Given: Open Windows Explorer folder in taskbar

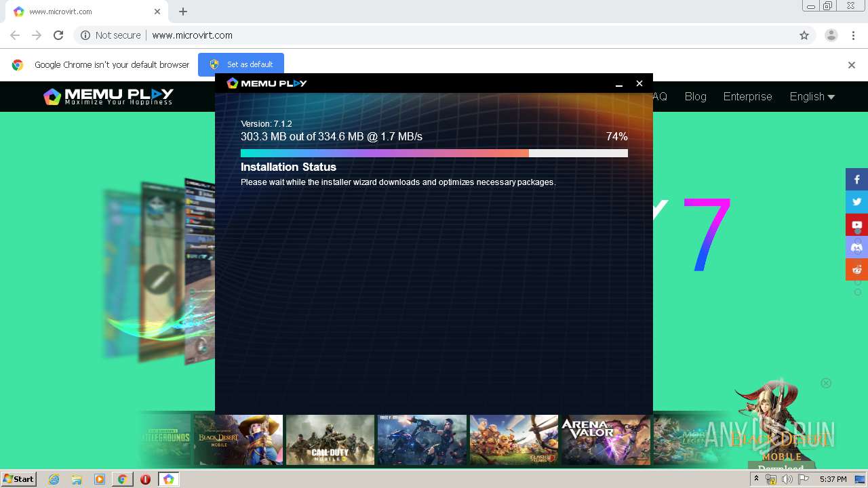Looking at the screenshot, I should [77, 479].
